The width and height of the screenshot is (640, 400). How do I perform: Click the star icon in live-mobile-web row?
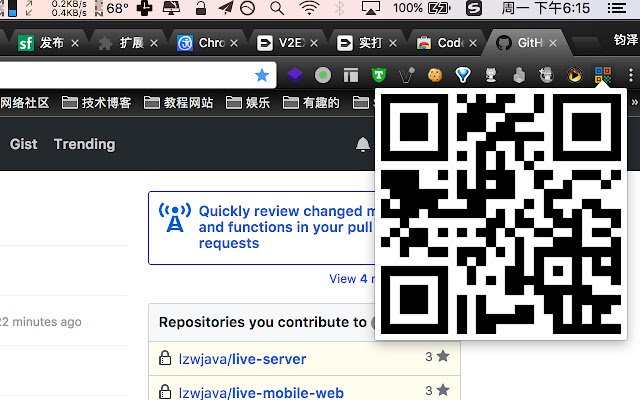tap(443, 390)
